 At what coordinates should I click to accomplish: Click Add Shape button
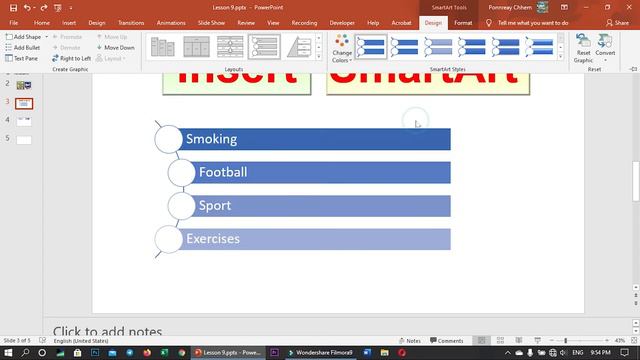pos(23,37)
